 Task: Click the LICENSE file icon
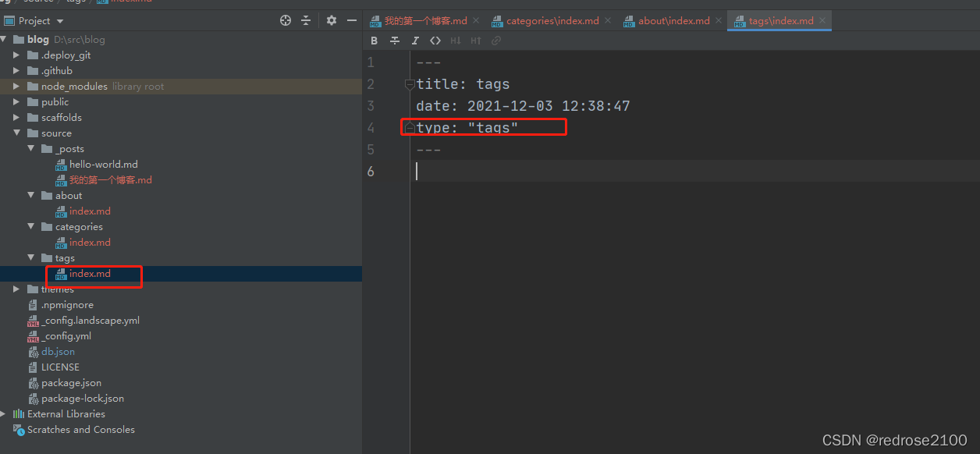click(33, 367)
